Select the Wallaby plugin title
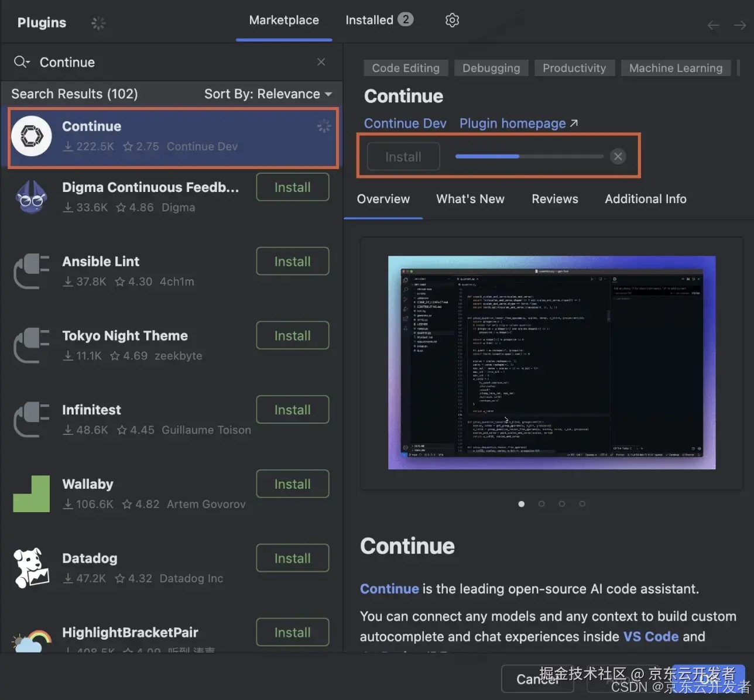Image resolution: width=754 pixels, height=700 pixels. [x=88, y=485]
